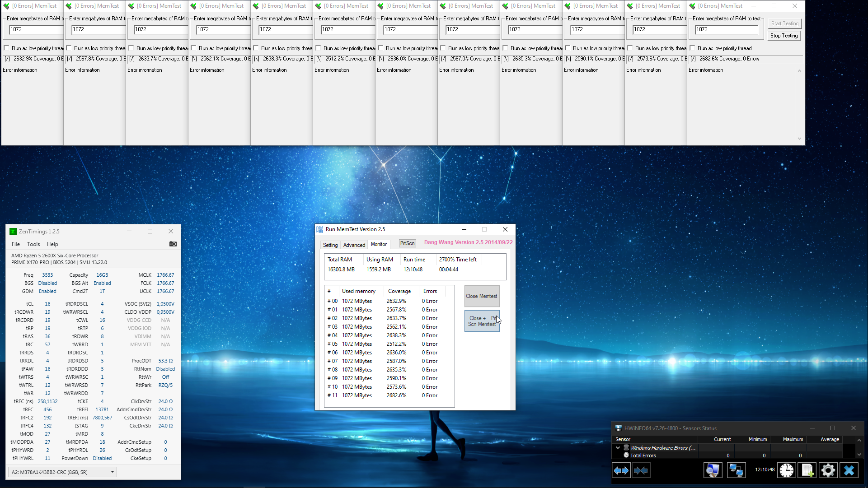
Task: Open HWiNFO remote network computers icon
Action: 736,470
